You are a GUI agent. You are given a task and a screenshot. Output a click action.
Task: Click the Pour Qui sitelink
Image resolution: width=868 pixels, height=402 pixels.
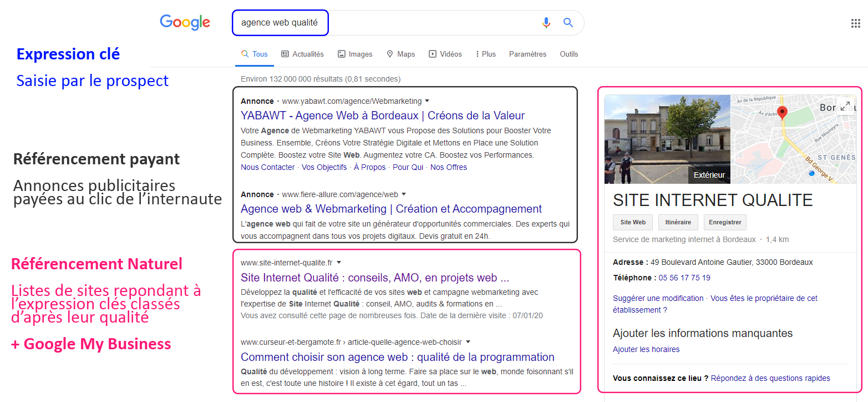[408, 167]
